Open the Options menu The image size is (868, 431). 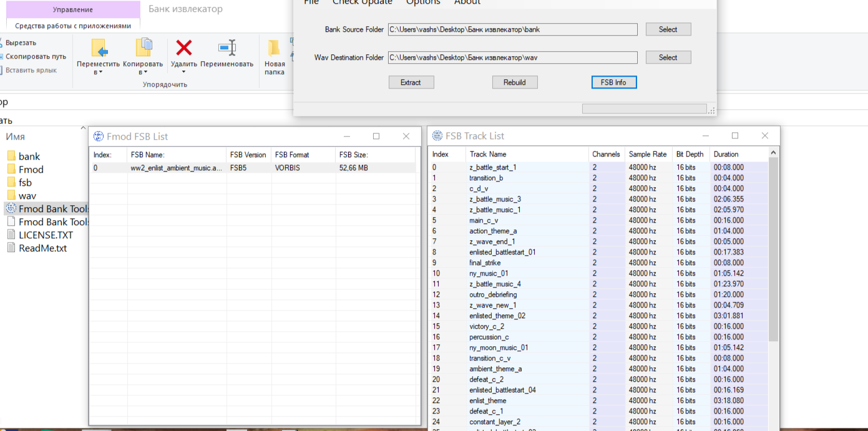tap(423, 3)
